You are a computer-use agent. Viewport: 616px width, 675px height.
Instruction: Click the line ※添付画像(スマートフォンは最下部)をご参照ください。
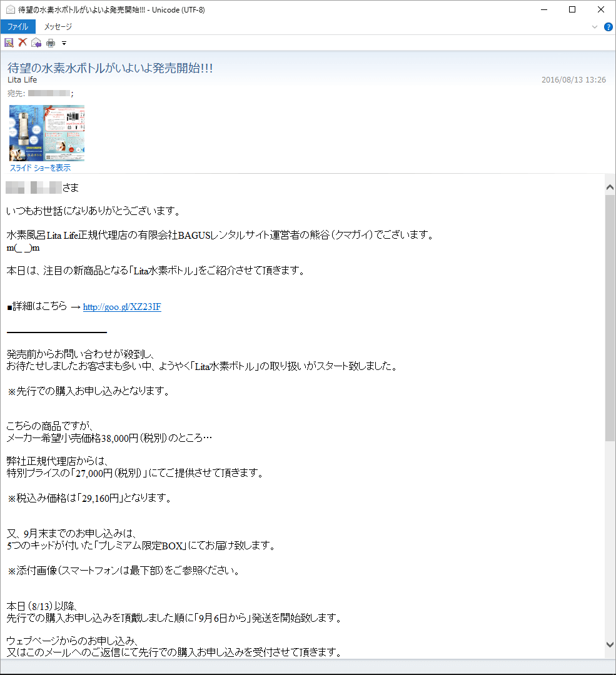pos(124,571)
